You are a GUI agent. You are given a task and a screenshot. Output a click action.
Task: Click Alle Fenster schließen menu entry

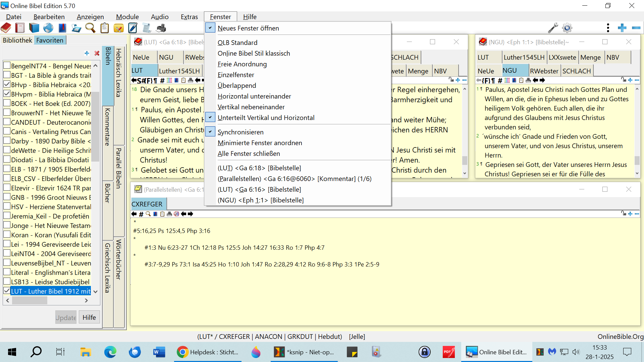pos(249,154)
